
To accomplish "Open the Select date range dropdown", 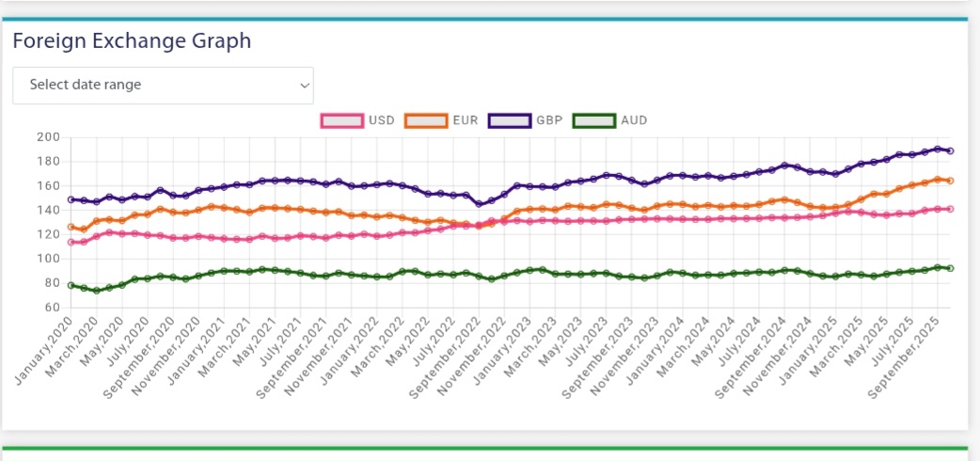I will (x=163, y=85).
